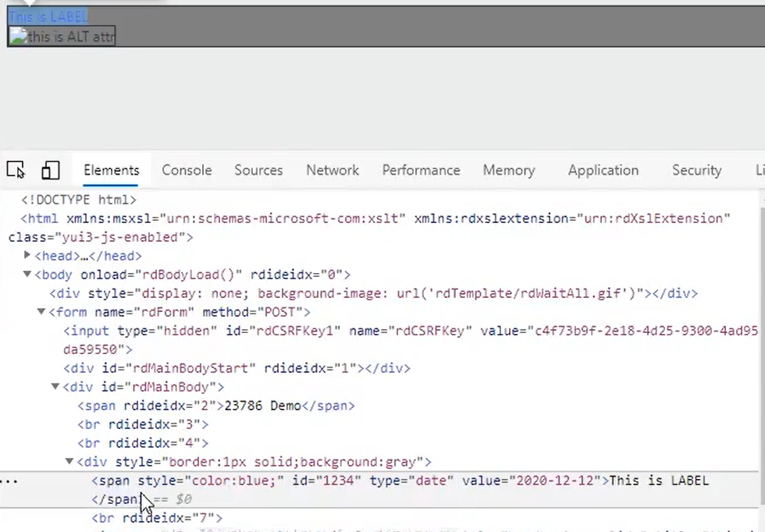Open the Elements tab
765x532 pixels.
click(x=111, y=170)
